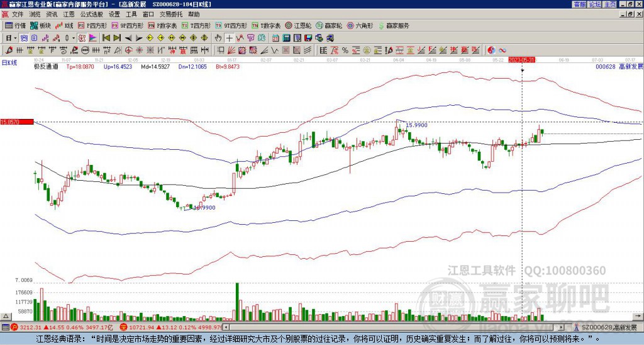Click the 行情 toolbar button

16,25
